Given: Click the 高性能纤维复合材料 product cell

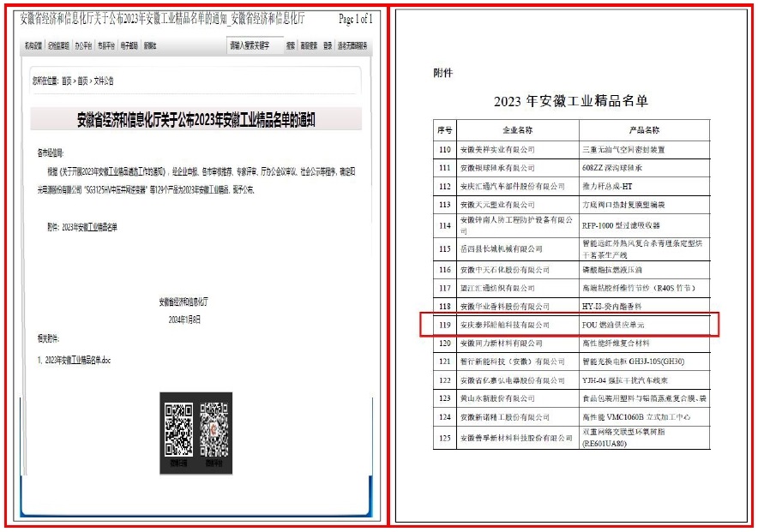Looking at the screenshot, I should pyautogui.click(x=645, y=344).
